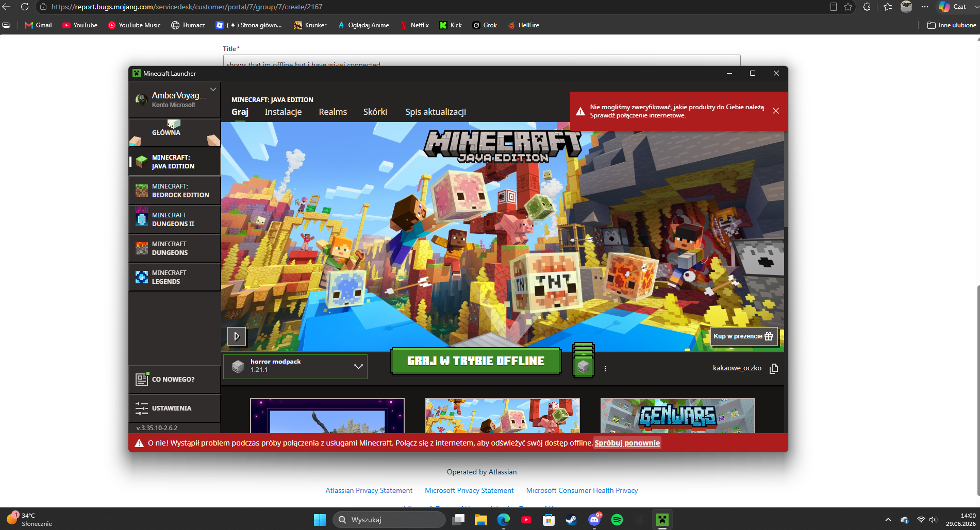The width and height of the screenshot is (980, 530).
Task: Open the Netflix bookmark
Action: click(414, 25)
